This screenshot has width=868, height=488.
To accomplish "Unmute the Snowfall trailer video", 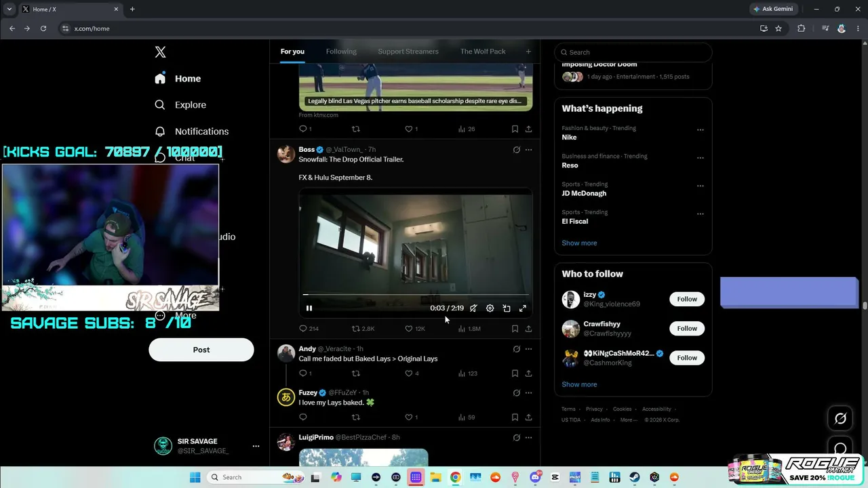I will click(x=473, y=308).
